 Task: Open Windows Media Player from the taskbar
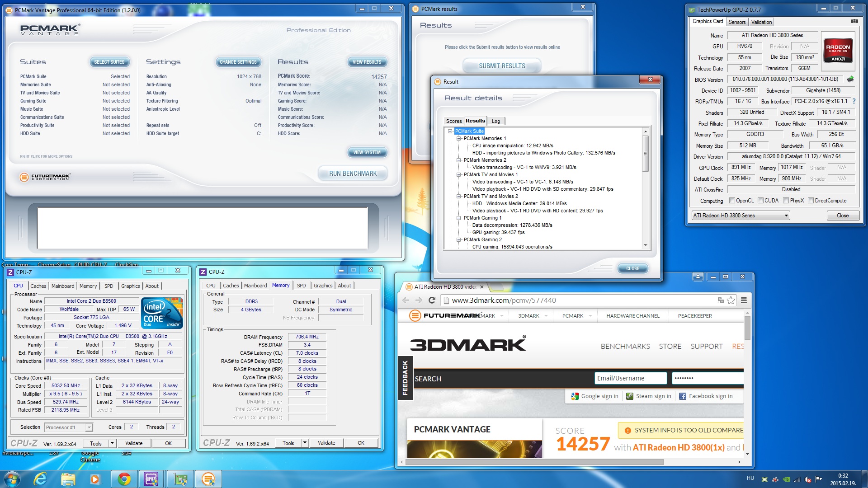[x=95, y=479]
